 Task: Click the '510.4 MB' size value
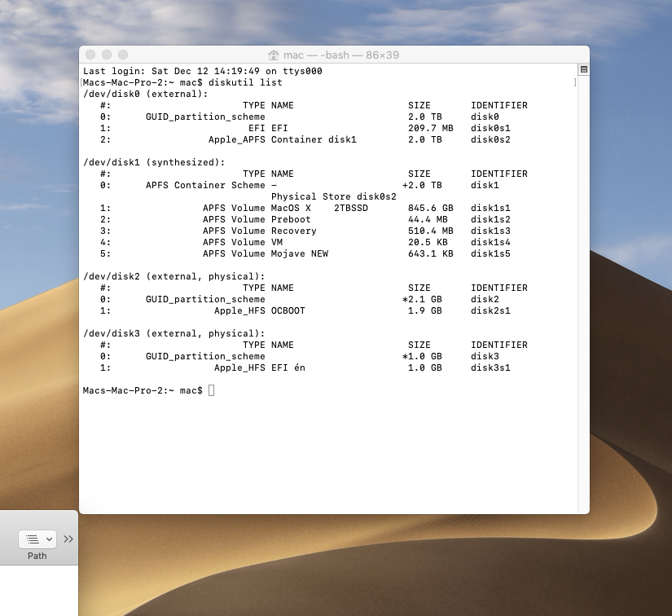(431, 231)
